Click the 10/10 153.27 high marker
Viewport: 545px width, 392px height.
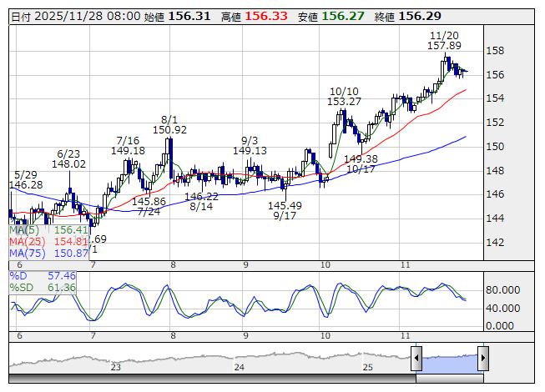[x=344, y=97]
